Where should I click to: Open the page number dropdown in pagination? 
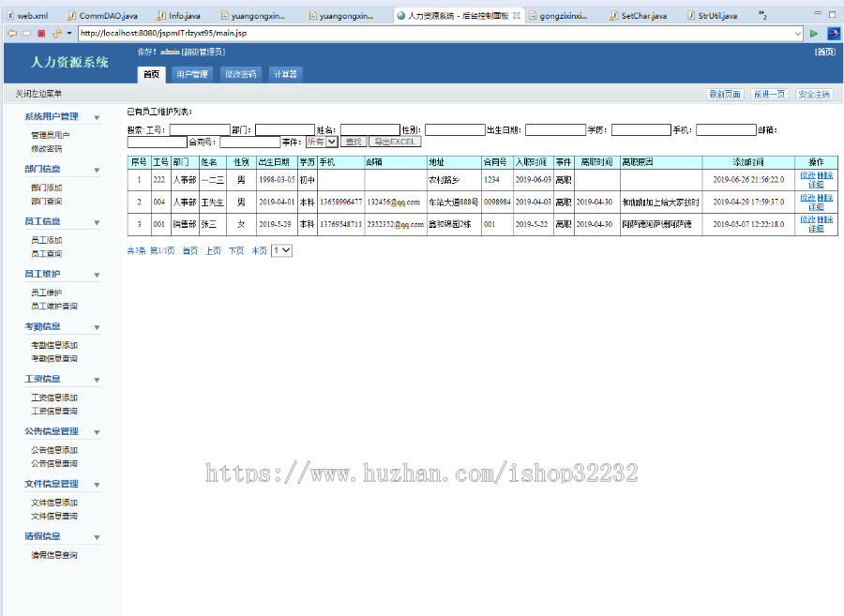[281, 250]
